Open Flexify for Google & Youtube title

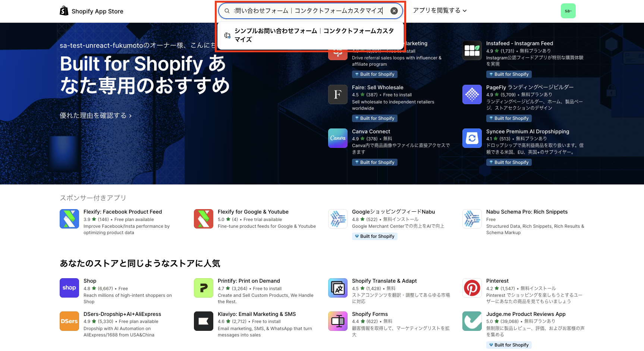[253, 212]
